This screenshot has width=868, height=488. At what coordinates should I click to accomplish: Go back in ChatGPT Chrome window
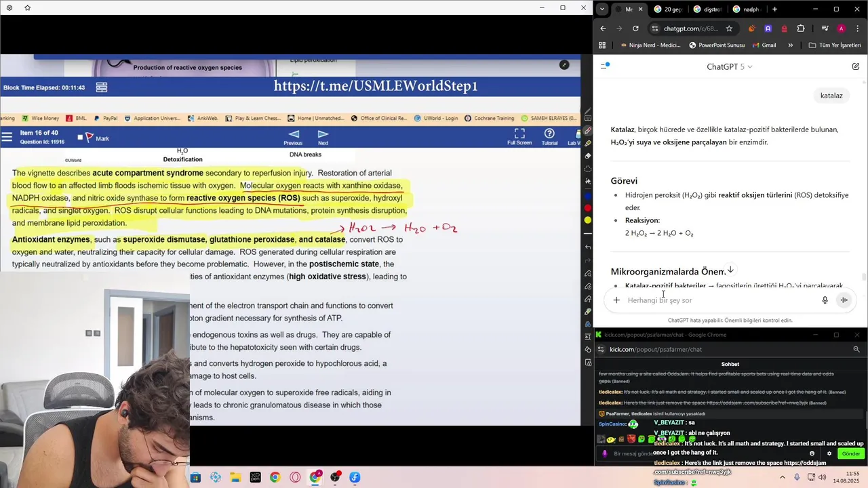(603, 28)
